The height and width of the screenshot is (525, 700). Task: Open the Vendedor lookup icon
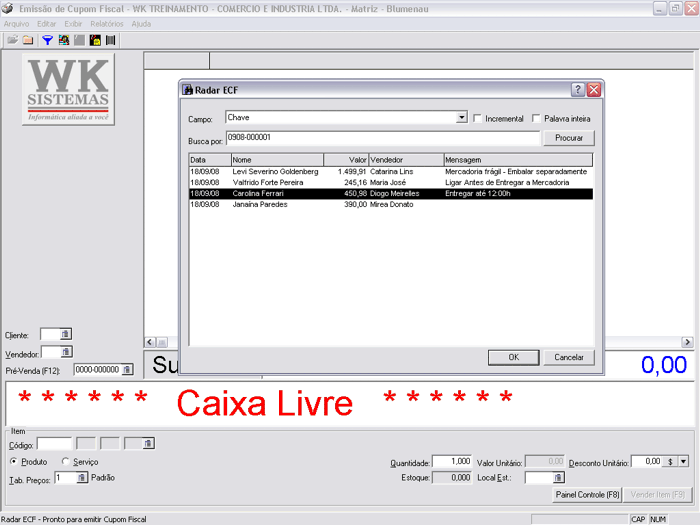pos(66,352)
